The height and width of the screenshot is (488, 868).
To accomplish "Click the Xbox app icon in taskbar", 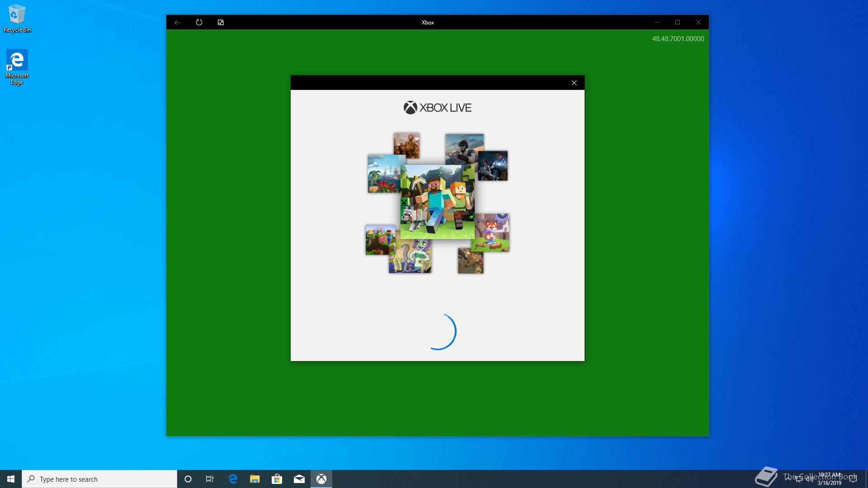I will [321, 479].
